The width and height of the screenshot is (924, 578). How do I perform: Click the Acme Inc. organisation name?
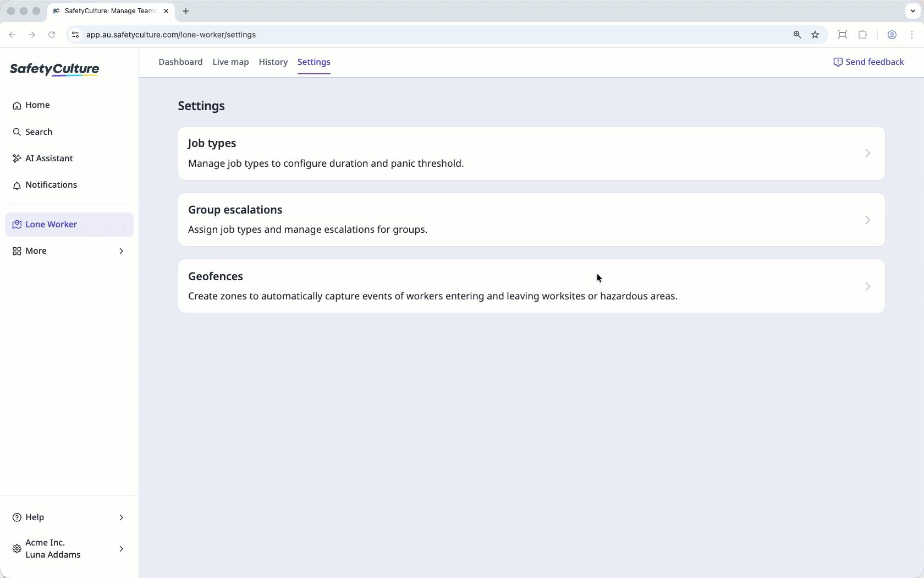pos(45,543)
